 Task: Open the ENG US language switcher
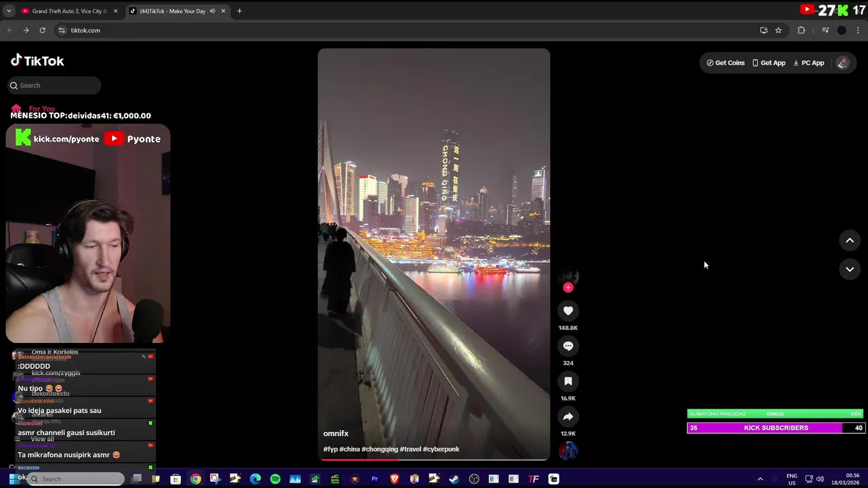(791, 479)
